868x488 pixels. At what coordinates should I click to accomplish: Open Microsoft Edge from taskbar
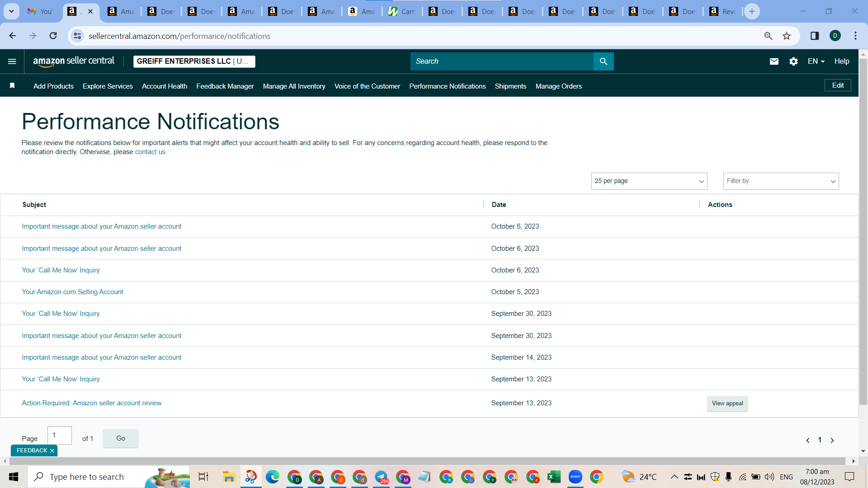point(273,477)
